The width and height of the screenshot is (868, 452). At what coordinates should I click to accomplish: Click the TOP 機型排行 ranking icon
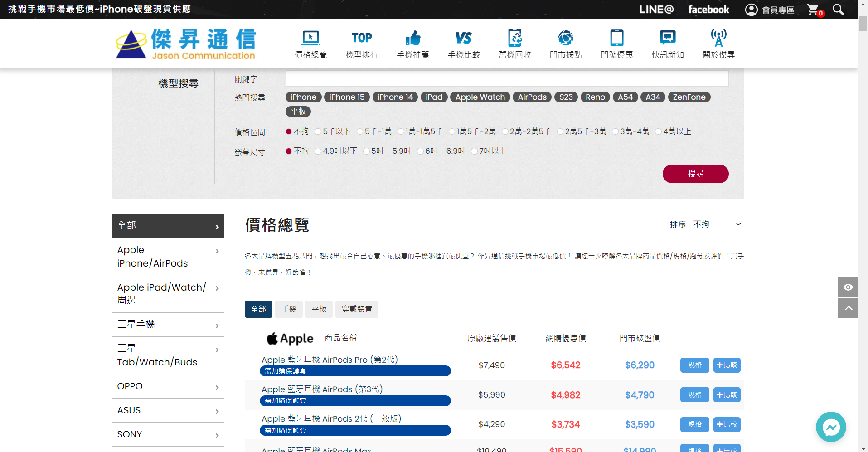[361, 38]
